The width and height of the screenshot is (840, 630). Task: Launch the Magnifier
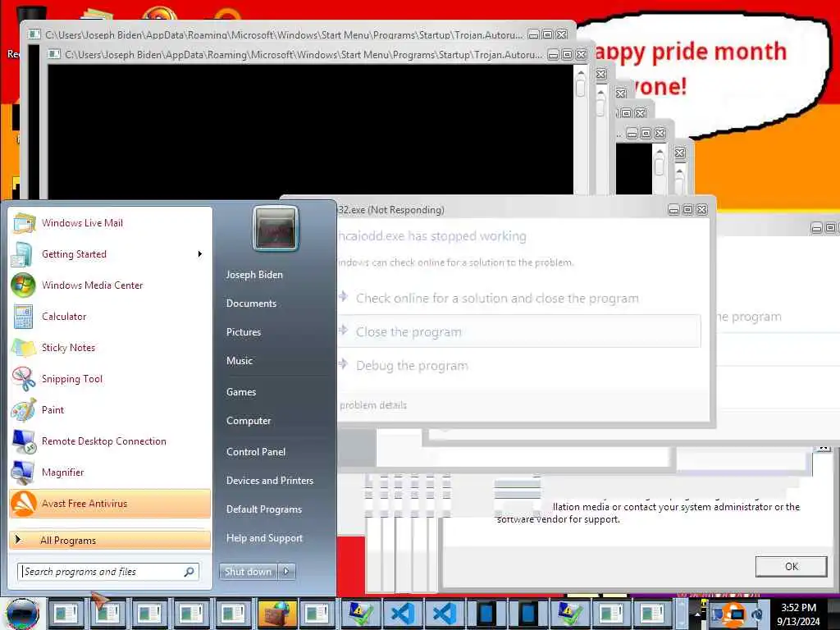[x=110, y=472]
